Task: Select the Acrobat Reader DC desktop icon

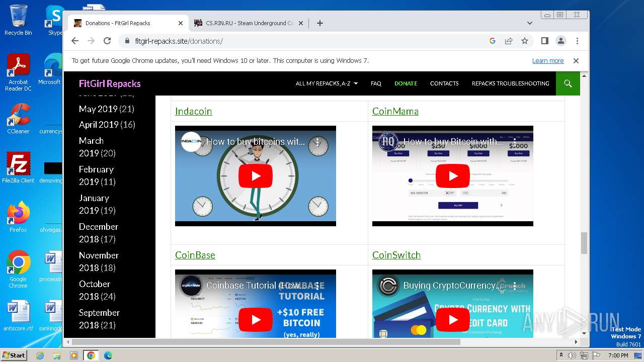Action: pyautogui.click(x=18, y=72)
